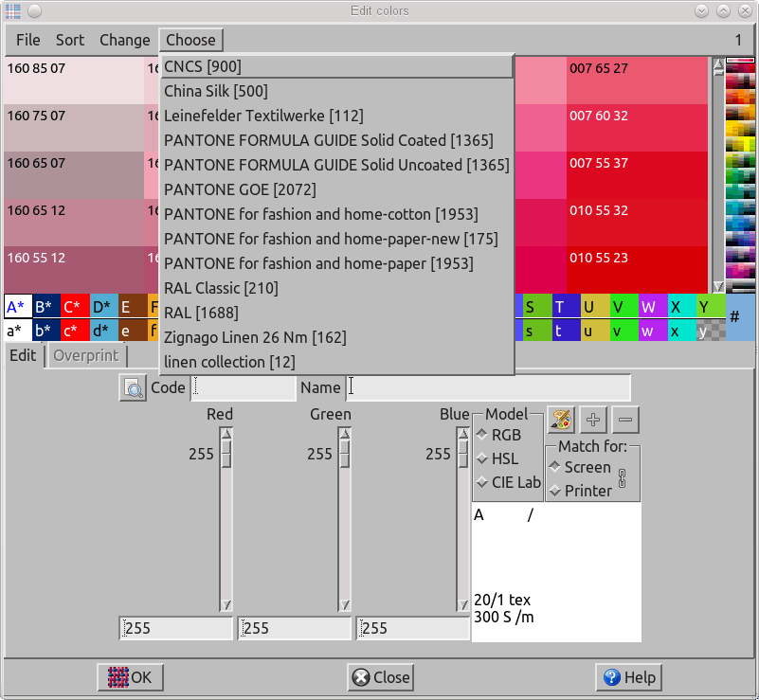Image resolution: width=759 pixels, height=700 pixels.
Task: Choose PANTONE FORMULA GUIDE Solid Coated
Action: click(337, 140)
